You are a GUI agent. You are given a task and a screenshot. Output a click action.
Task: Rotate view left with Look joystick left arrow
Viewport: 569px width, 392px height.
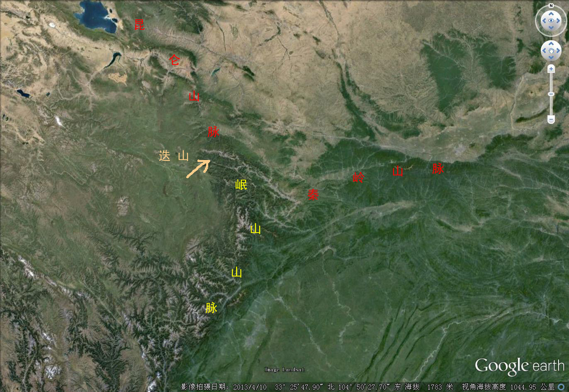(544, 21)
